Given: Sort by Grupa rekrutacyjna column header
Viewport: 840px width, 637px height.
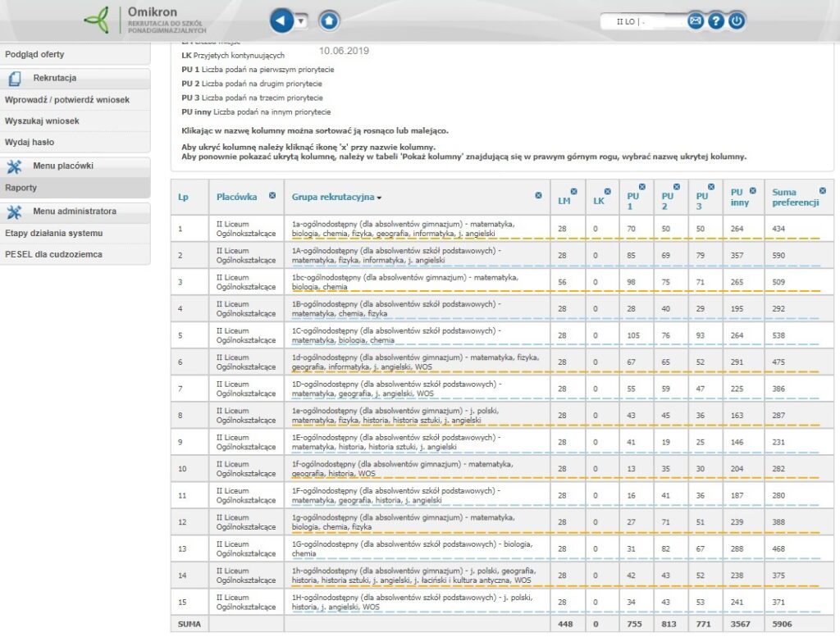Looking at the screenshot, I should click(333, 197).
